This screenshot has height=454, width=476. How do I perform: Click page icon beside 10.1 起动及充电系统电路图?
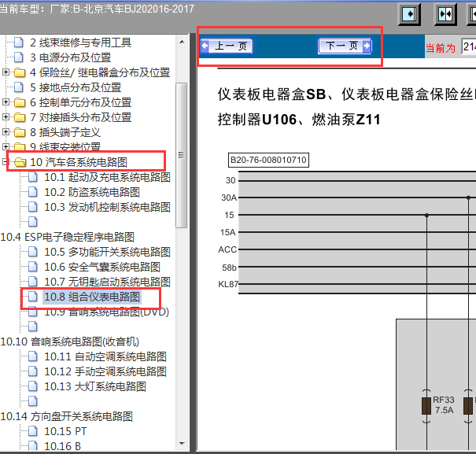pos(33,177)
